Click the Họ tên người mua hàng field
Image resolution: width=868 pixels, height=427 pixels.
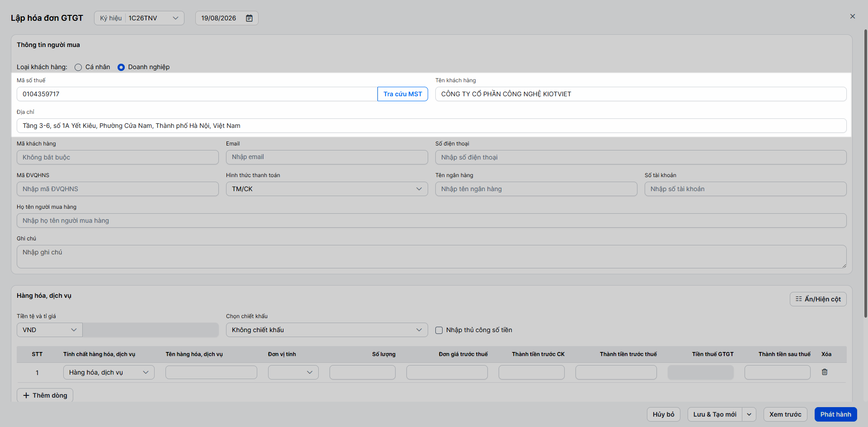[432, 221]
